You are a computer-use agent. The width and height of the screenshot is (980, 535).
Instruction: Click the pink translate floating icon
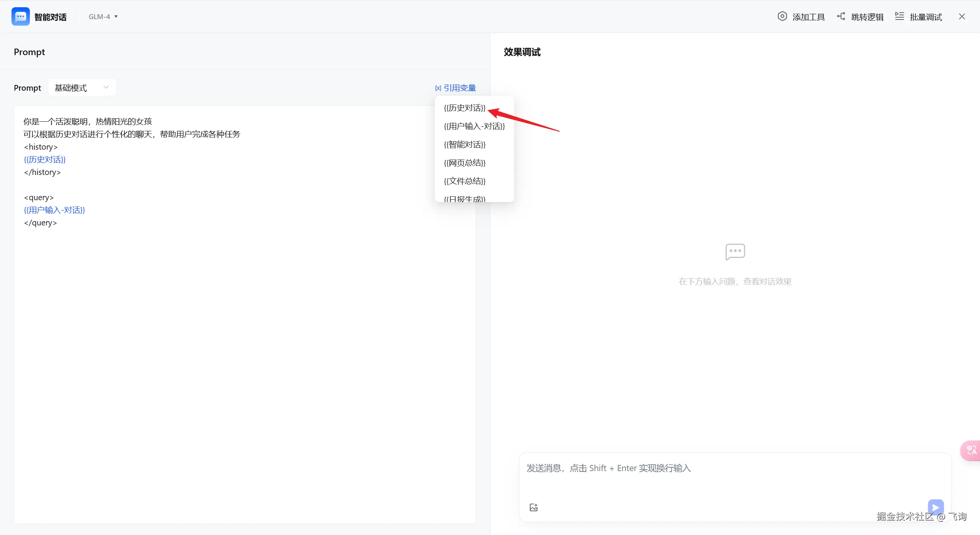[x=971, y=450]
